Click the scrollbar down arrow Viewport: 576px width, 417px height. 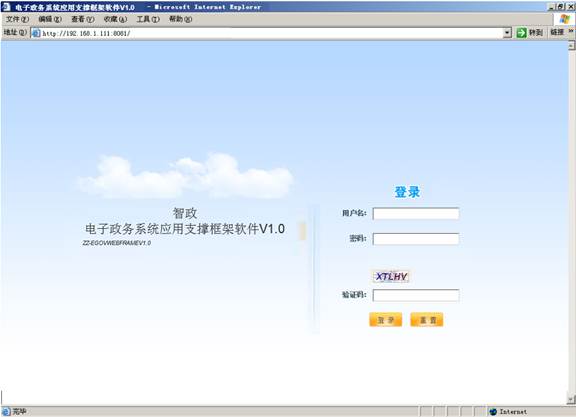(x=571, y=399)
